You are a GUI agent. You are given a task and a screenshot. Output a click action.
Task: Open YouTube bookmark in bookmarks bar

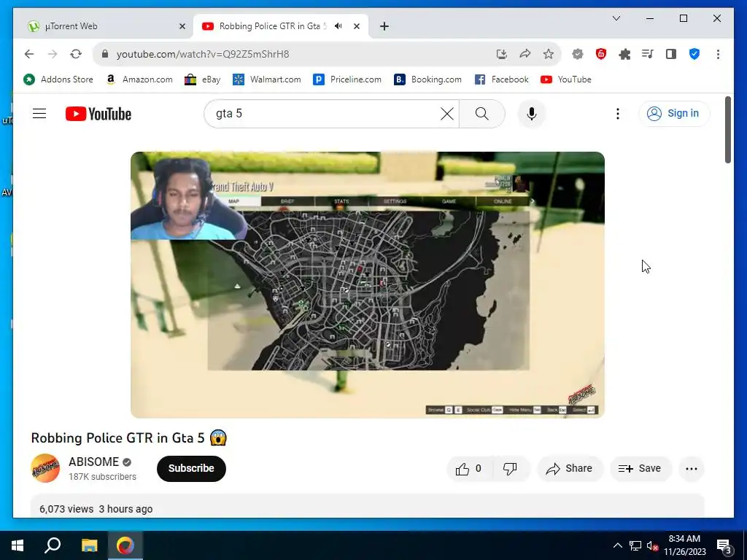[x=566, y=79]
